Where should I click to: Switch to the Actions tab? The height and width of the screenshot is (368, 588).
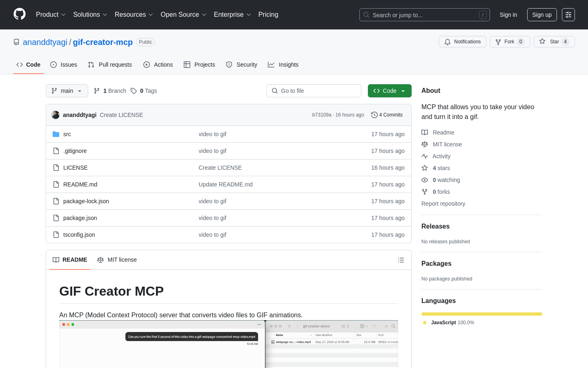[x=158, y=65]
